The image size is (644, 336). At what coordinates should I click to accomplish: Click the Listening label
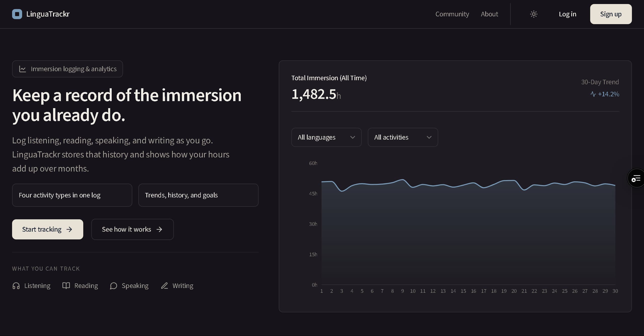click(x=37, y=286)
